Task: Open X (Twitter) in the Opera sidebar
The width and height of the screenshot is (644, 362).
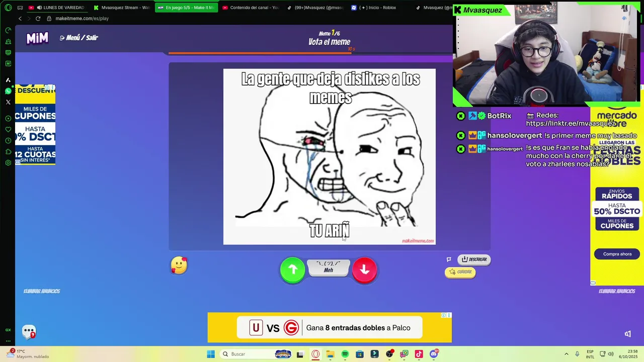Action: [x=8, y=102]
